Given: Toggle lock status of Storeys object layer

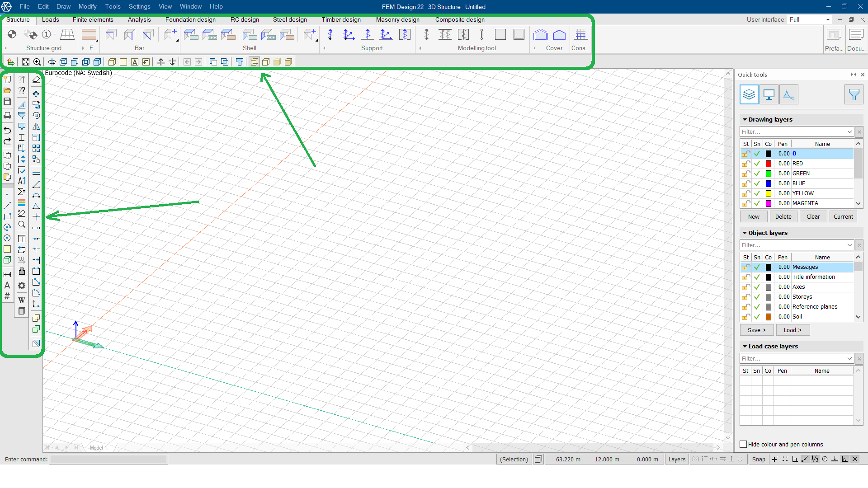Looking at the screenshot, I should [x=745, y=297].
